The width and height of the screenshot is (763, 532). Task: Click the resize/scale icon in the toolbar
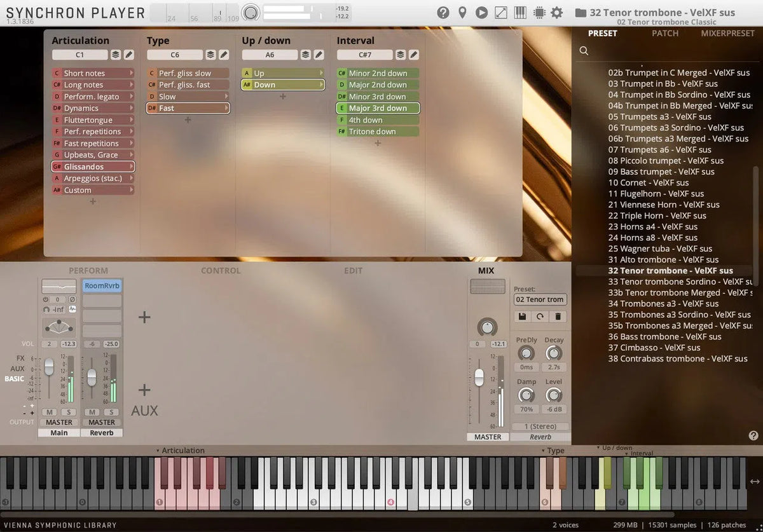(501, 12)
